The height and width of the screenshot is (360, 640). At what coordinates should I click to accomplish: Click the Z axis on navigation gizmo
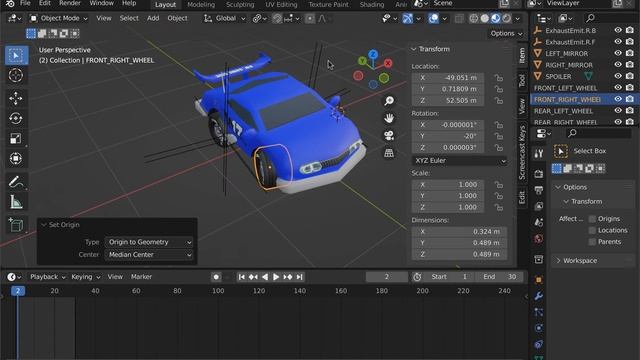pyautogui.click(x=373, y=54)
